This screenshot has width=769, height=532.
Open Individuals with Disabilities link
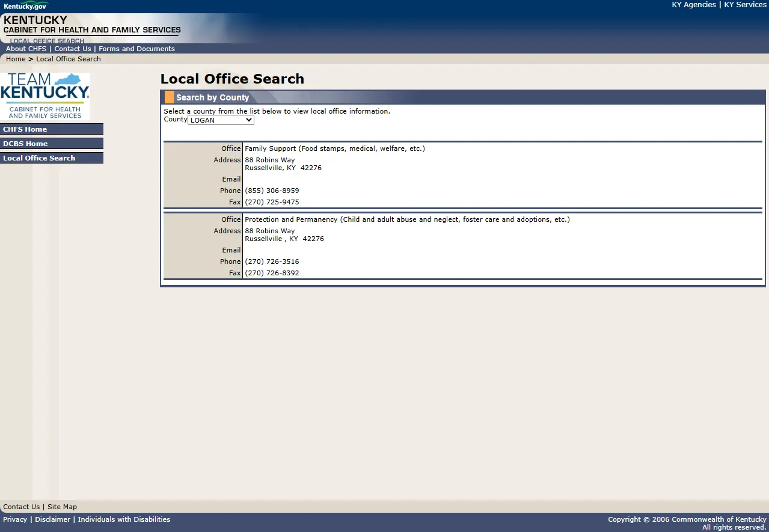click(124, 519)
